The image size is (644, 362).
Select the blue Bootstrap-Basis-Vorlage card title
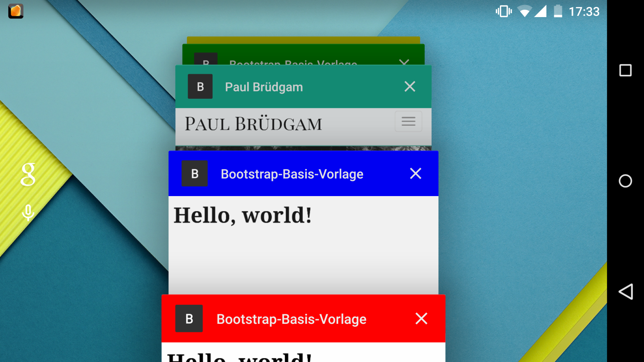(x=292, y=174)
